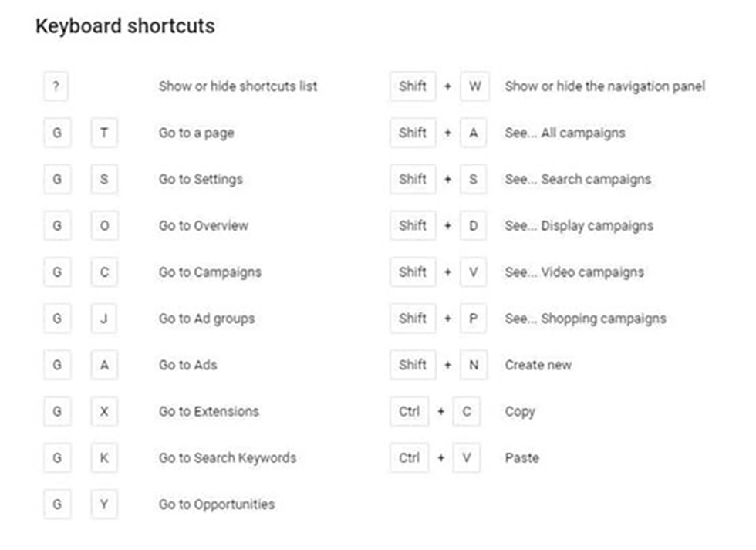
Task: Click the 'Go to Campaigns' label
Action: pyautogui.click(x=210, y=272)
